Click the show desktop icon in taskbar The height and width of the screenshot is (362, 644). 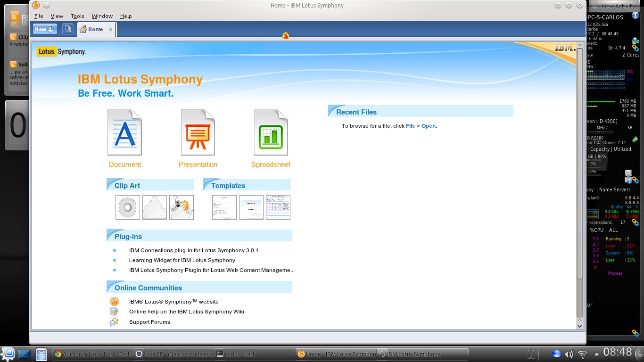(25, 354)
